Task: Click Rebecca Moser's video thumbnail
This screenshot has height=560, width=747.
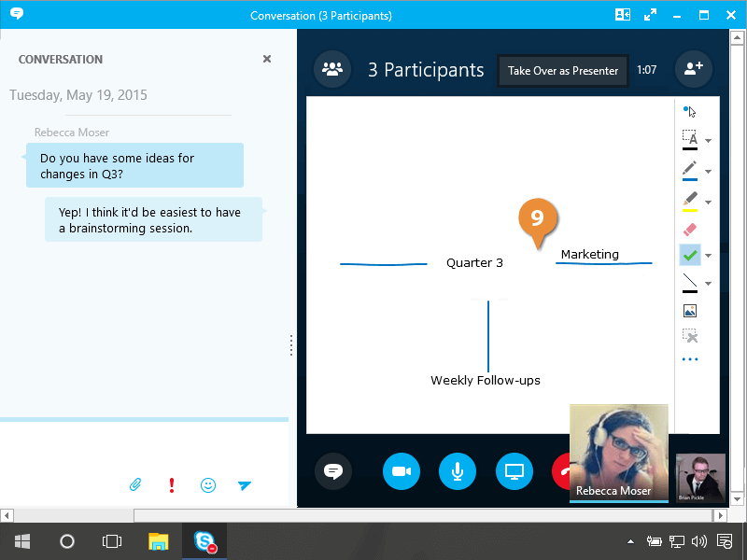Action: (x=618, y=453)
